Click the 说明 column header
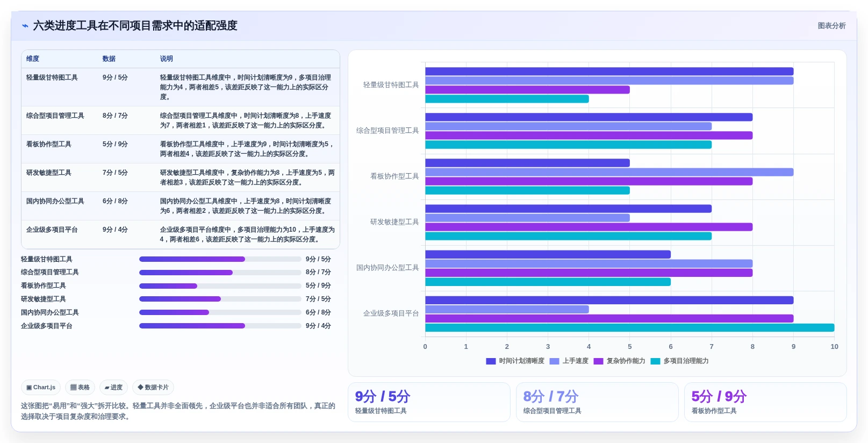 [166, 59]
